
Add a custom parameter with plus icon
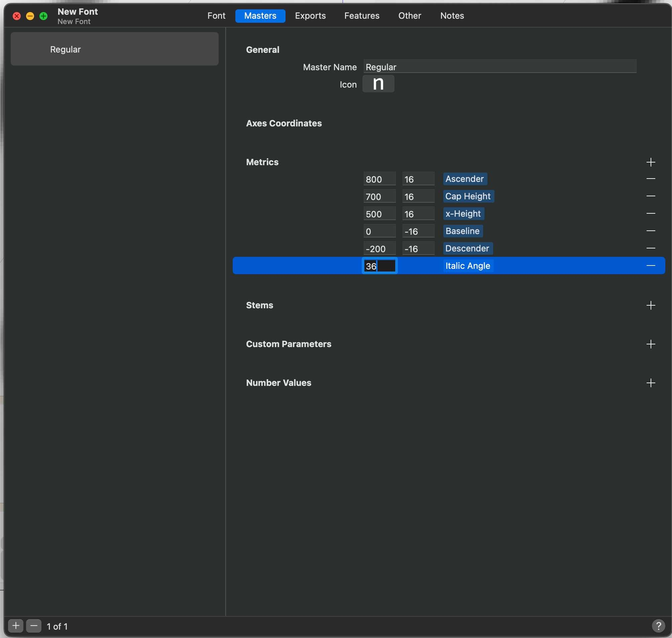point(651,344)
